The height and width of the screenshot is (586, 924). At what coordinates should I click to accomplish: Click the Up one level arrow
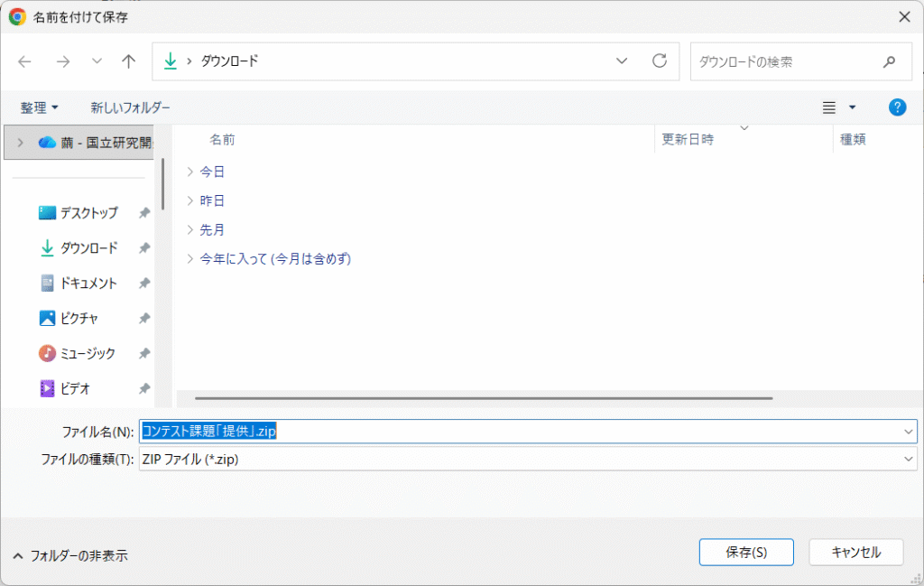(128, 61)
